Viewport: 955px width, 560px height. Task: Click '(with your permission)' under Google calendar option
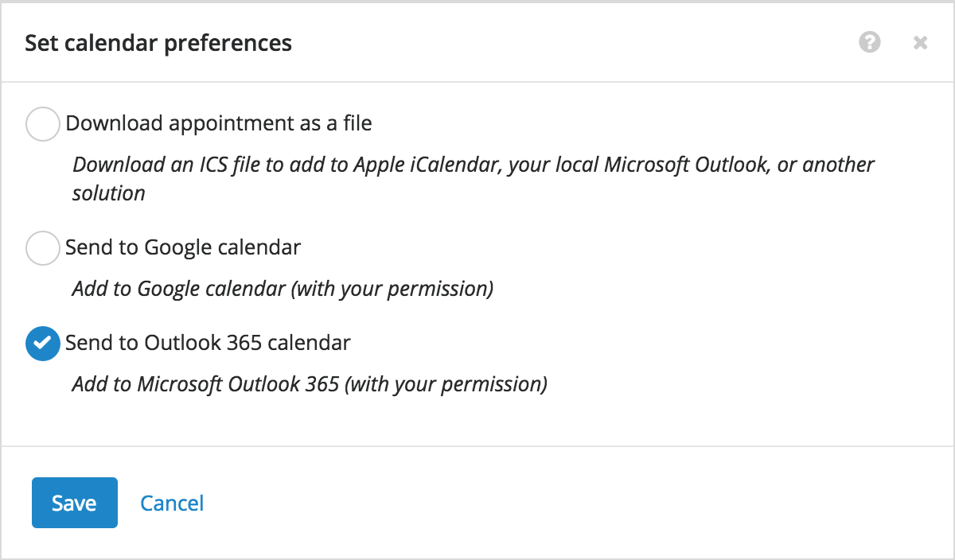pyautogui.click(x=392, y=288)
